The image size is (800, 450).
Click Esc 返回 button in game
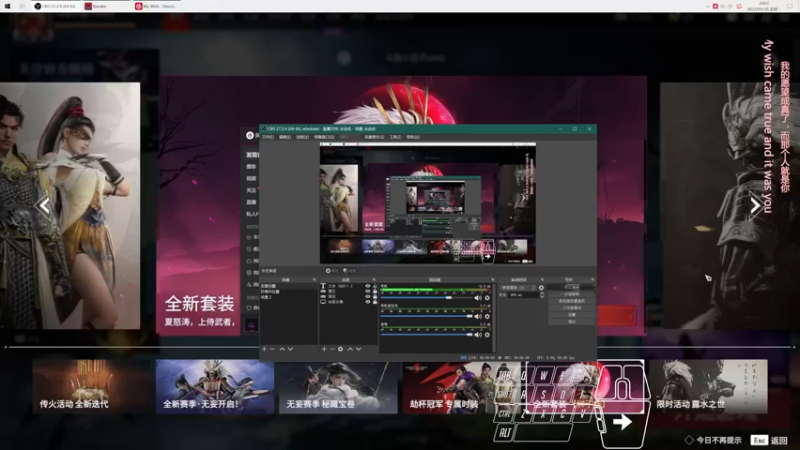[x=769, y=440]
